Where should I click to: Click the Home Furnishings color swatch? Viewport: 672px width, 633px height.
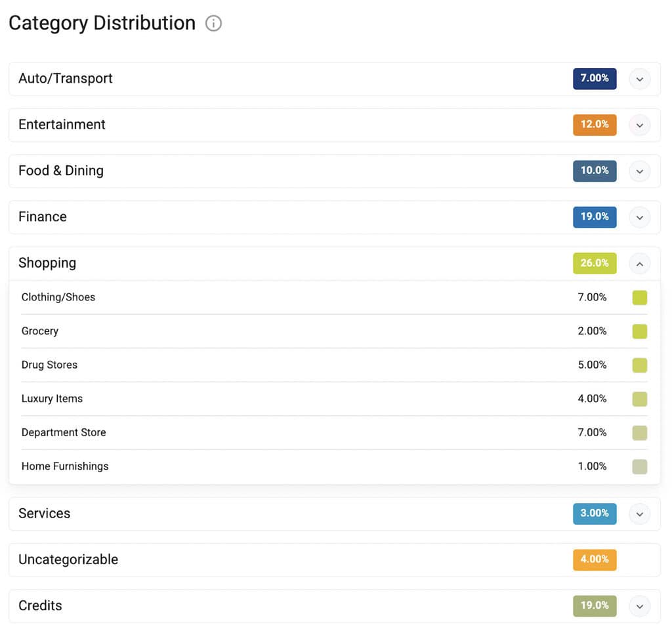(x=639, y=467)
